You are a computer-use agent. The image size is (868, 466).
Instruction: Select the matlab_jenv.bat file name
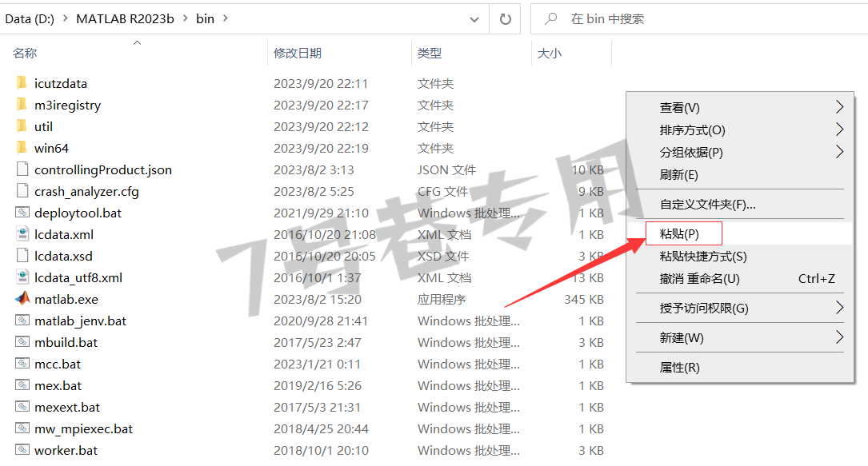(x=80, y=321)
